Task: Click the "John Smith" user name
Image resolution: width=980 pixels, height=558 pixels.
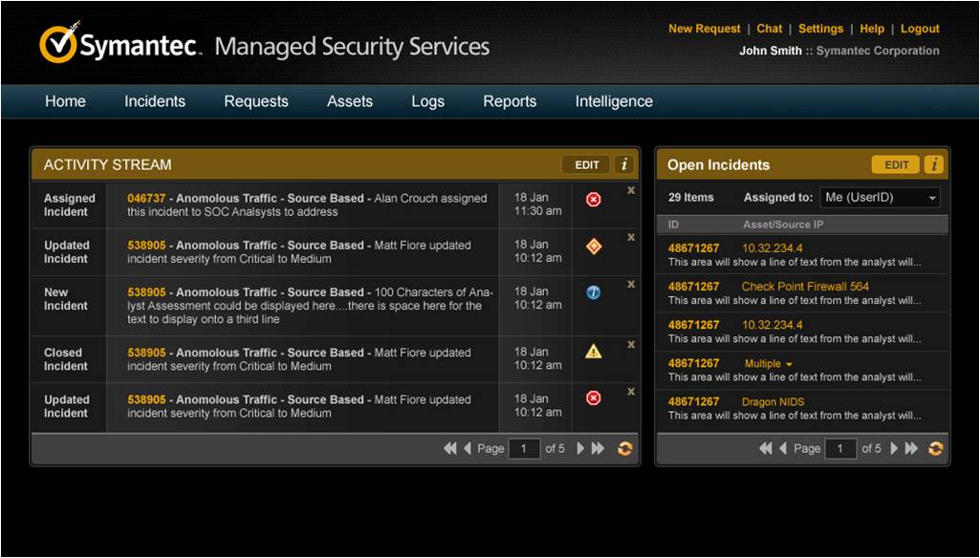Action: 771,51
